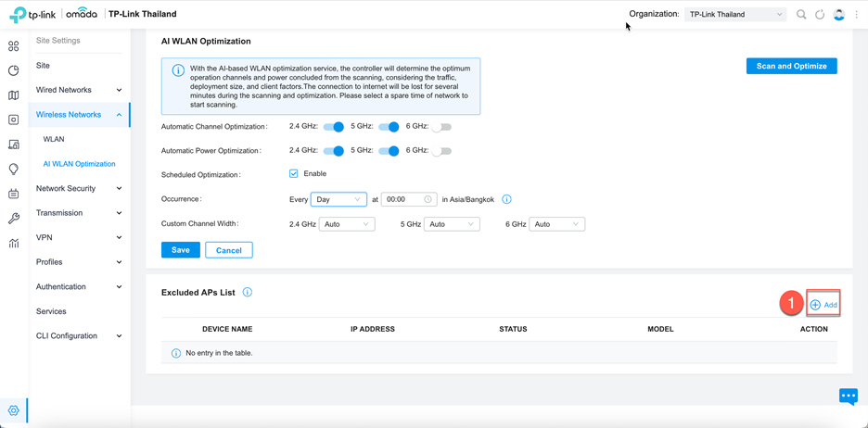
Task: Open the statistics pie chart icon
Action: pyautogui.click(x=14, y=70)
